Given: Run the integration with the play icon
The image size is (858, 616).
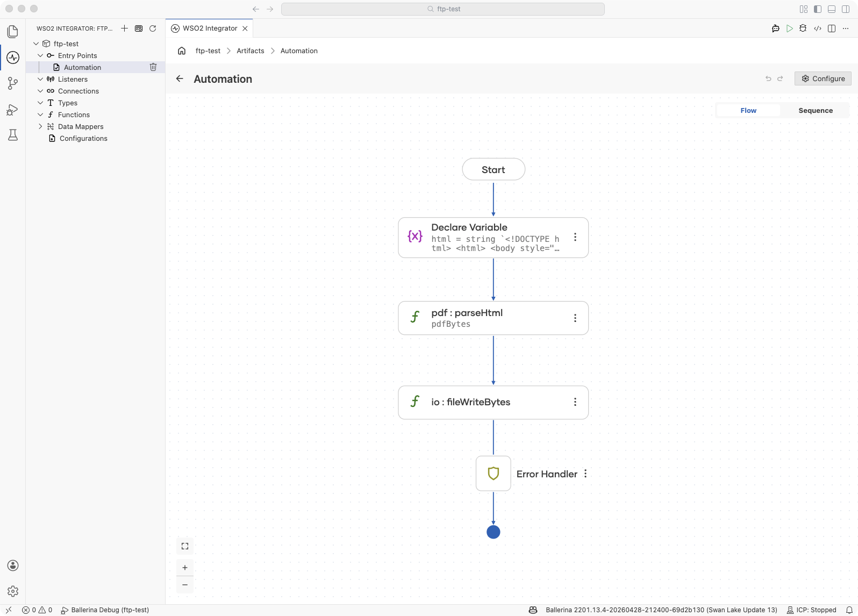Looking at the screenshot, I should 789,28.
